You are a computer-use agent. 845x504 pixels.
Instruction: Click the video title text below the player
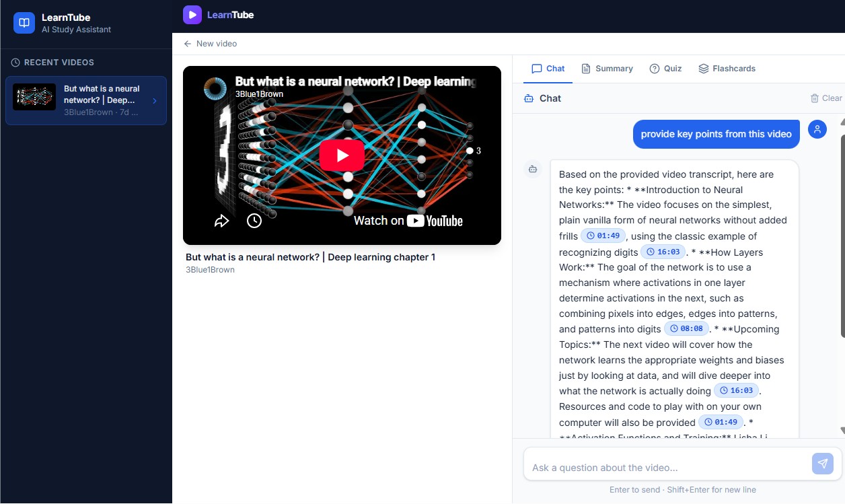[x=310, y=257]
